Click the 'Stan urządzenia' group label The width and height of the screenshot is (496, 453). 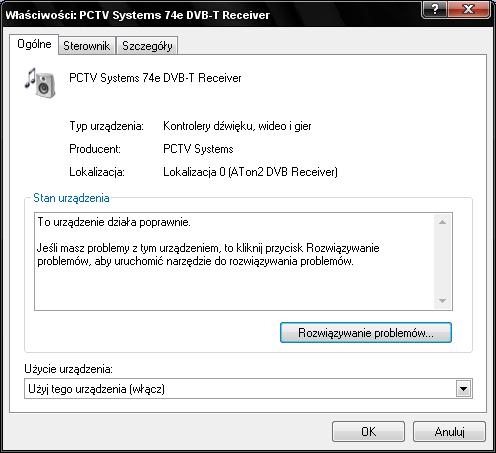click(71, 198)
